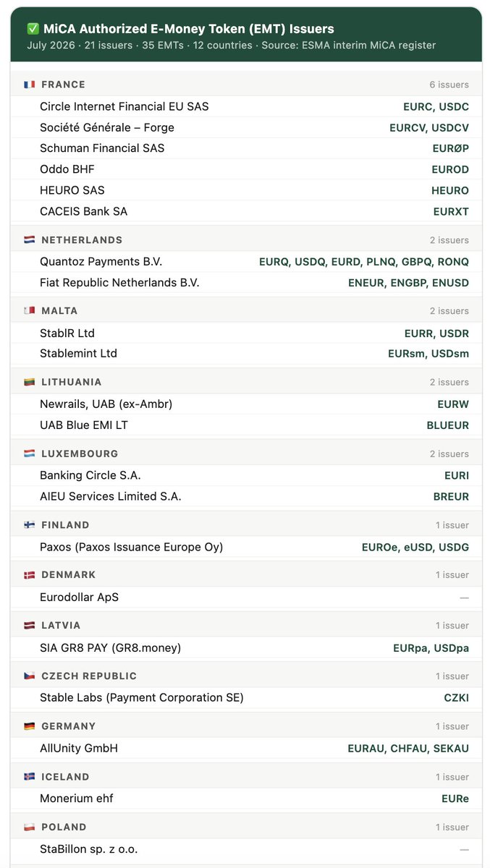The height and width of the screenshot is (868, 490).
Task: Click the Germany flag icon
Action: click(x=29, y=726)
